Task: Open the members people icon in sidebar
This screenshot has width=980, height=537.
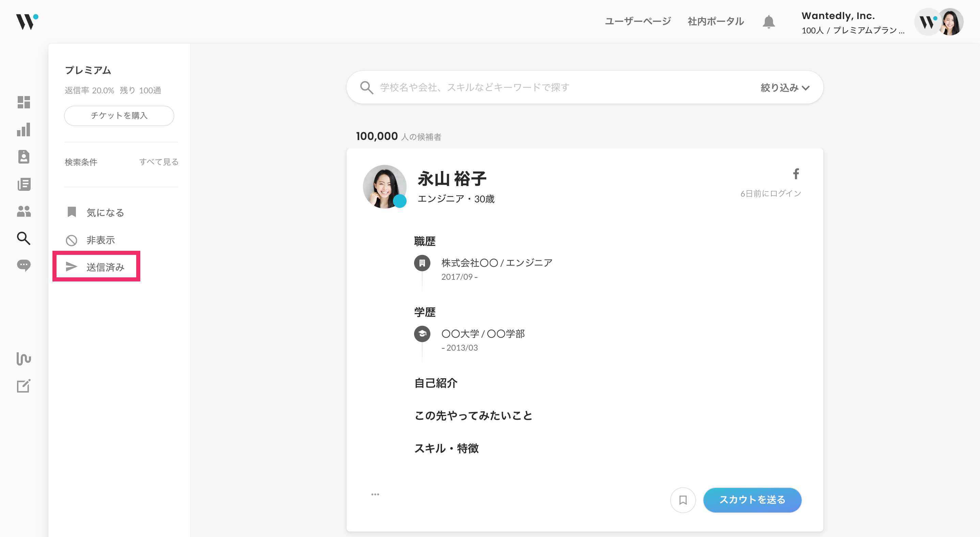Action: [23, 211]
